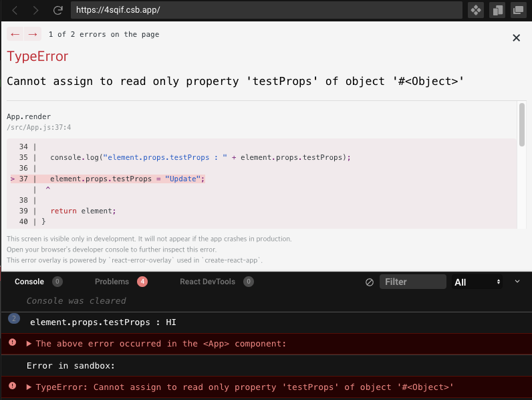Expand the TypeError console message

pyautogui.click(x=29, y=387)
